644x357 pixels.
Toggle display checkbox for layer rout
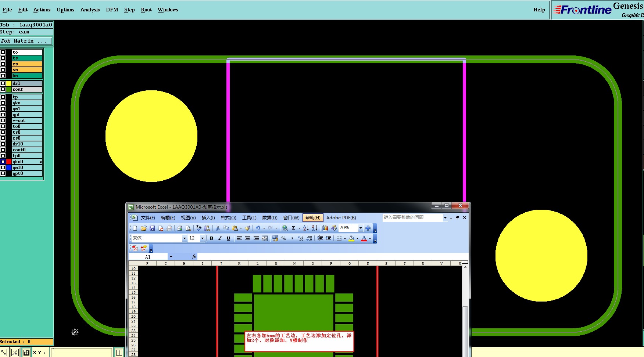3,89
